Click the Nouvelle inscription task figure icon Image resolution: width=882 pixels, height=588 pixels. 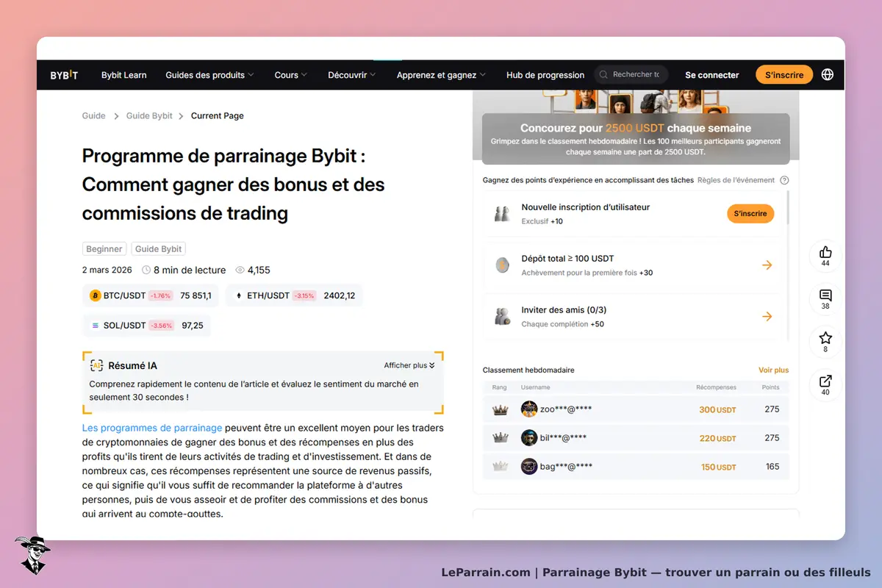pyautogui.click(x=502, y=214)
